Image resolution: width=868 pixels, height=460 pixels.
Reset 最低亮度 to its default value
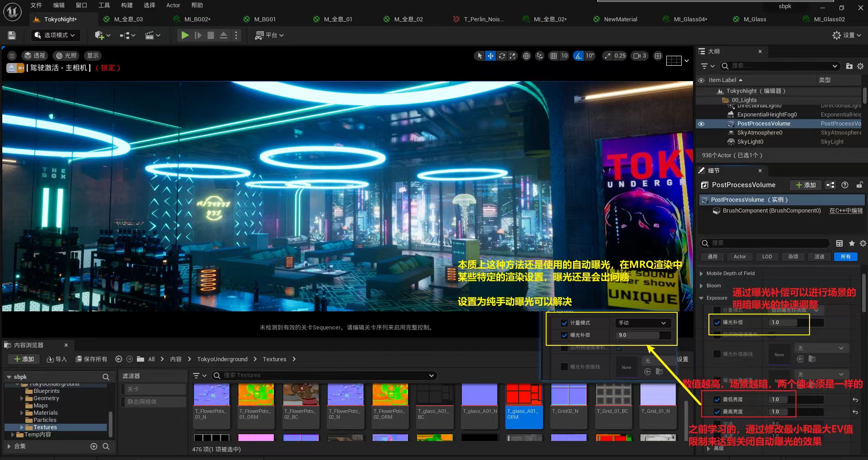(x=855, y=400)
